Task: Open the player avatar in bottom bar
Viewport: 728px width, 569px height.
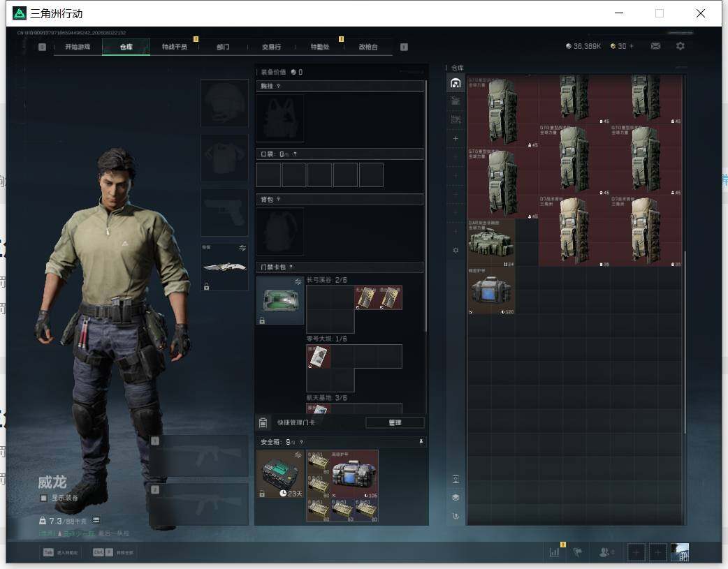Action: [680, 552]
